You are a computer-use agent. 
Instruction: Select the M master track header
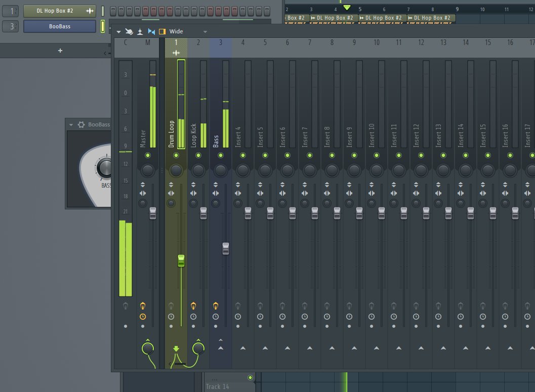tap(148, 48)
